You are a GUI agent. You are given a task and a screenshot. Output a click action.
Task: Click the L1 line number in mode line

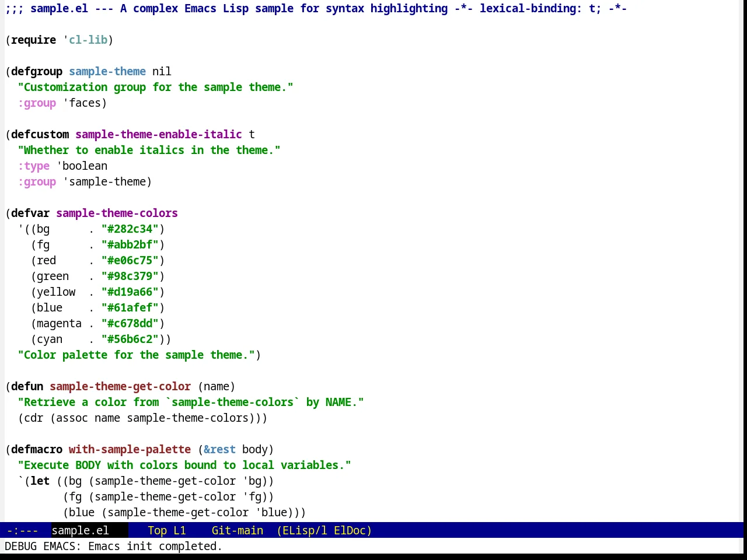click(179, 530)
